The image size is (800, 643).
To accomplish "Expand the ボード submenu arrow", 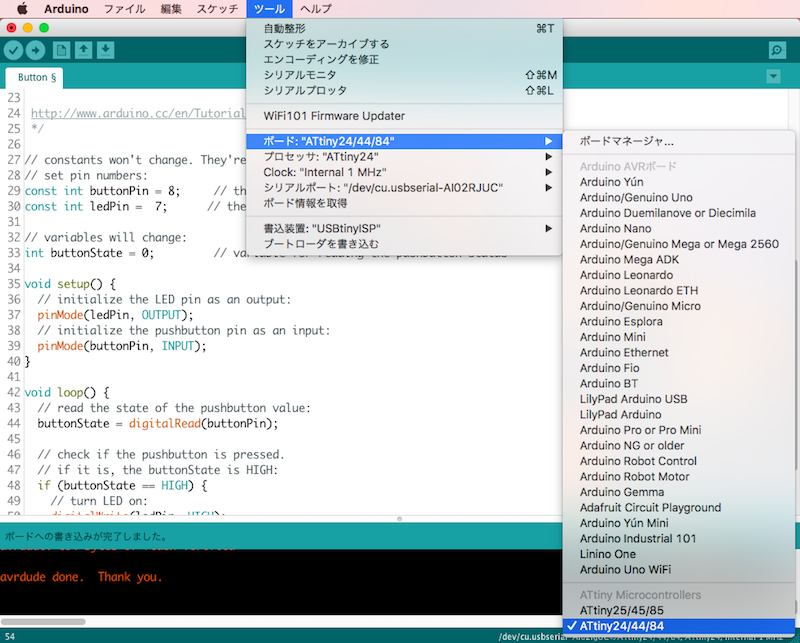I will pos(548,141).
